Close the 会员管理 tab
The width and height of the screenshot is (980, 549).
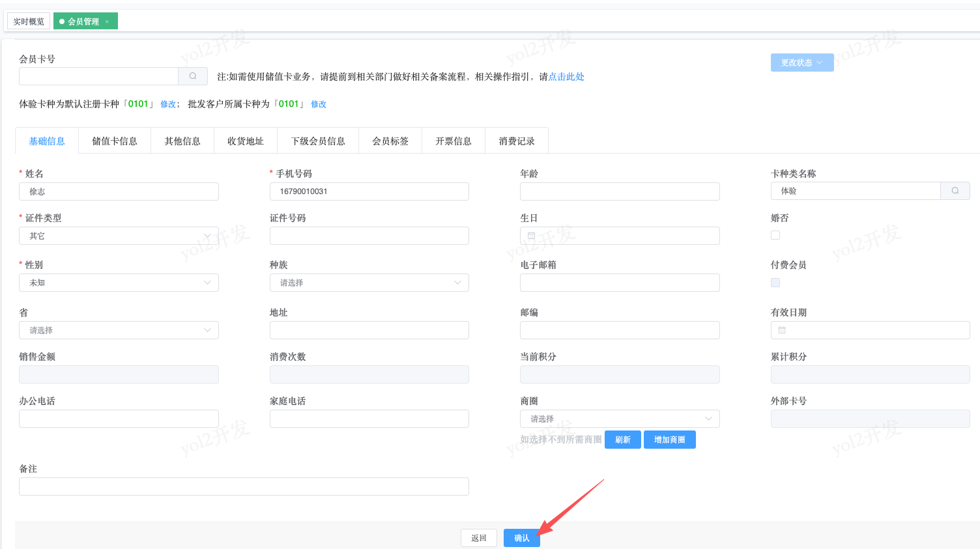107,21
